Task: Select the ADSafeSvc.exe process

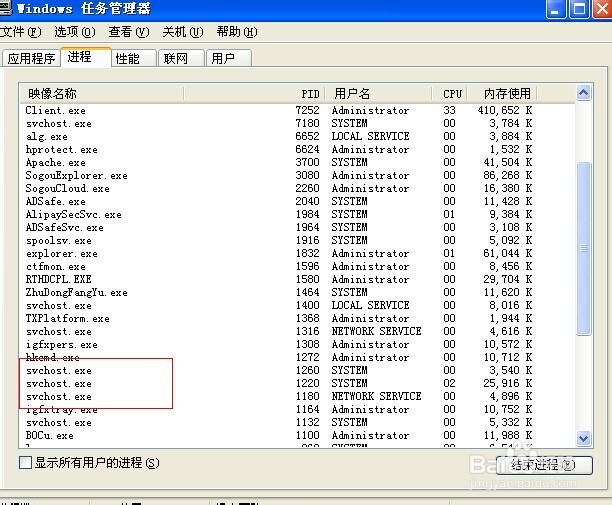Action: tap(297, 227)
